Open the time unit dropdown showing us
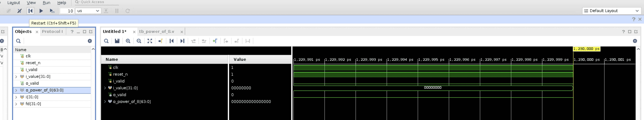This screenshot has width=644, height=120. click(88, 11)
